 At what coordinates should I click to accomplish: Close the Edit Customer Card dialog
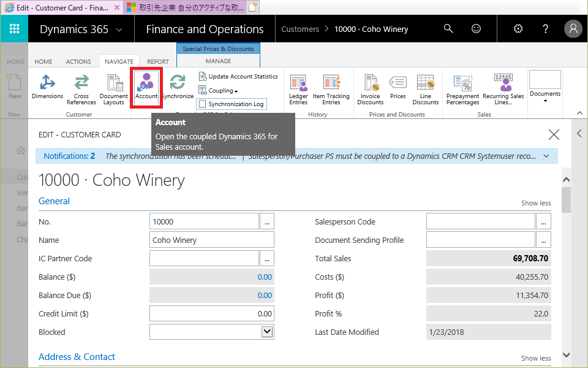click(554, 134)
